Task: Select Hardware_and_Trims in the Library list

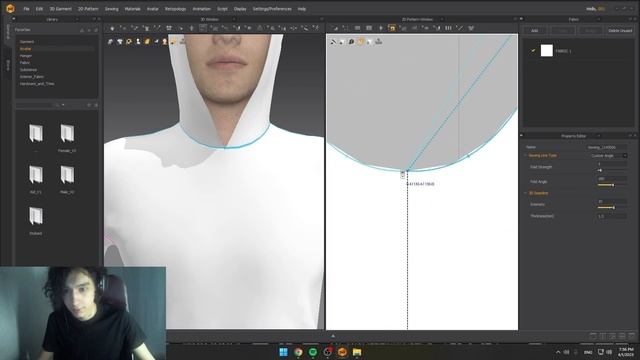Action: (37, 84)
